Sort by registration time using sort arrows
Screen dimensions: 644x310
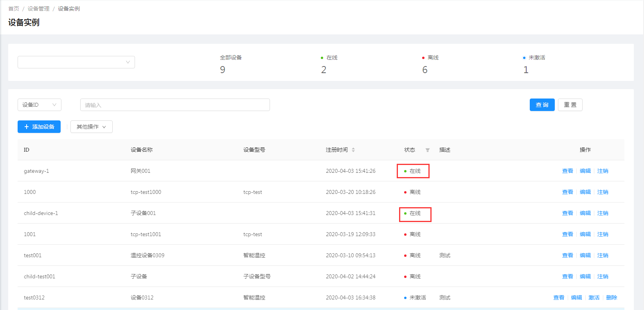coord(353,150)
